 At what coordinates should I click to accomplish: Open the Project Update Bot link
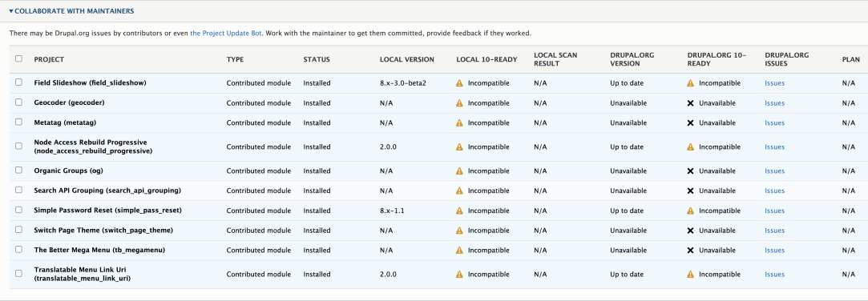coord(225,33)
